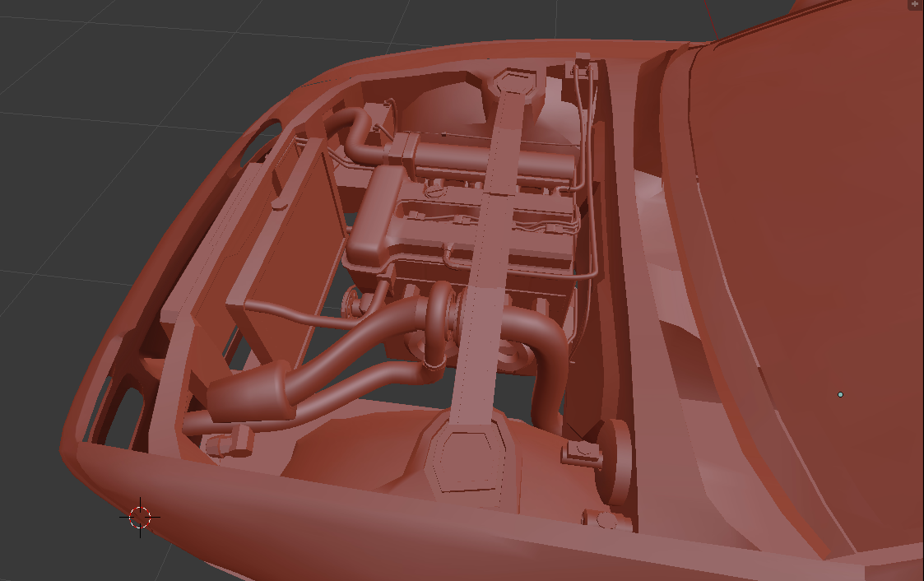Open the sidebar with the plus icon
Viewport: 924px width, 581px height.
coord(915,3)
